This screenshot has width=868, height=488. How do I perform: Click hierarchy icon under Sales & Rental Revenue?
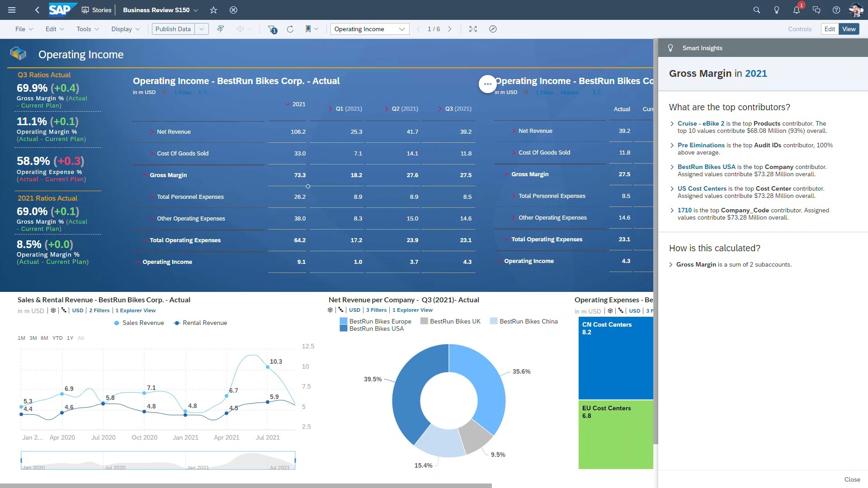tap(64, 310)
